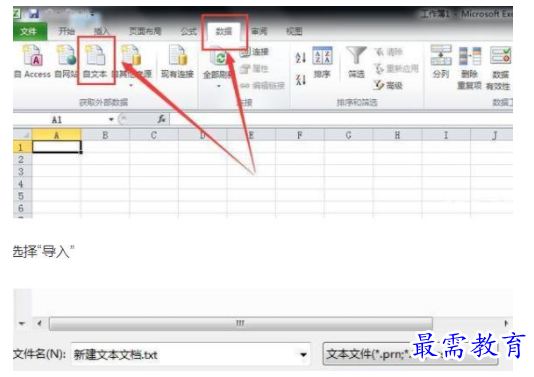534x377 pixels.
Task: Click the Properties (属性) item
Action: [x=255, y=69]
